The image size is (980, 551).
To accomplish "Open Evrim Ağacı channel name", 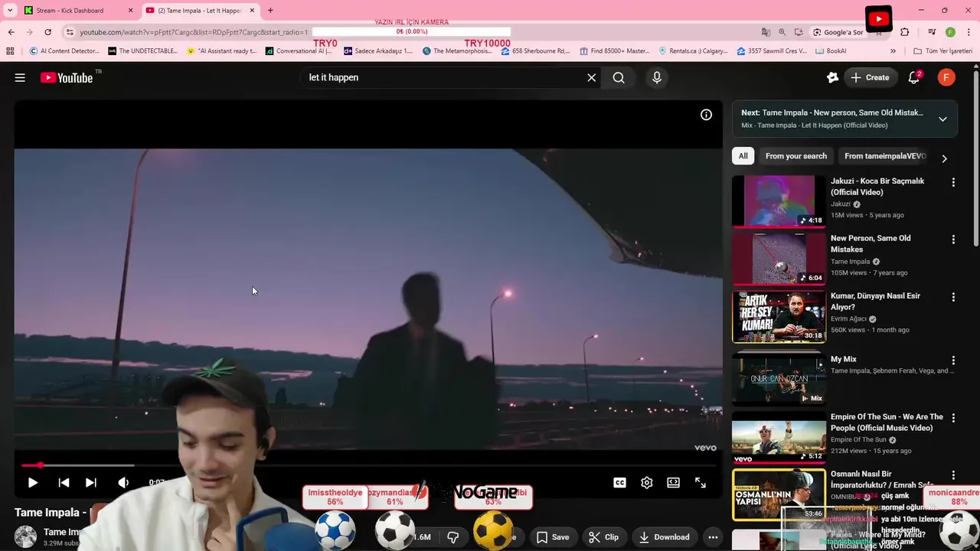I will coord(848,319).
